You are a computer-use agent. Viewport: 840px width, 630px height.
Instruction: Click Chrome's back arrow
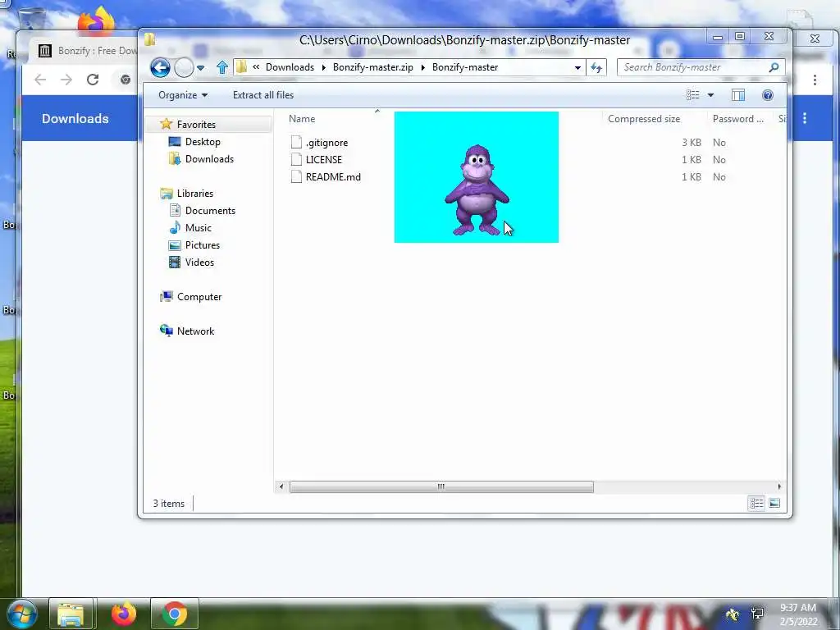click(40, 80)
